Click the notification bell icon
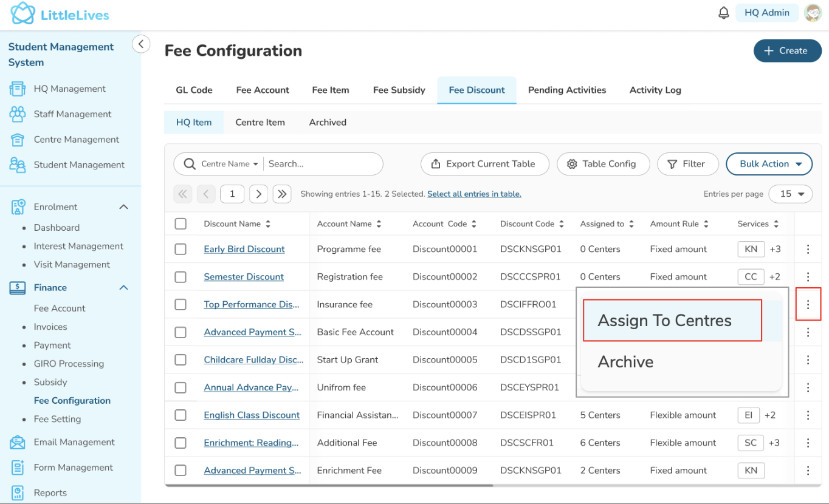829x504 pixels. coord(723,13)
